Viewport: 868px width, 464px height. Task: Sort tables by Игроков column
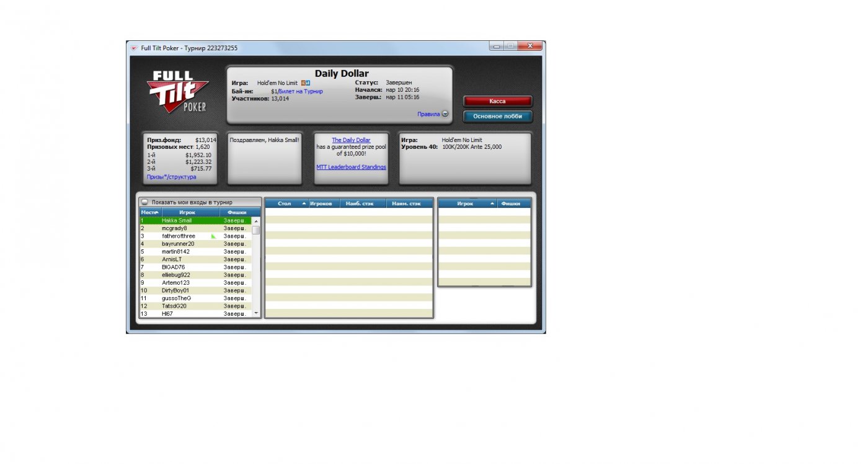(x=324, y=203)
